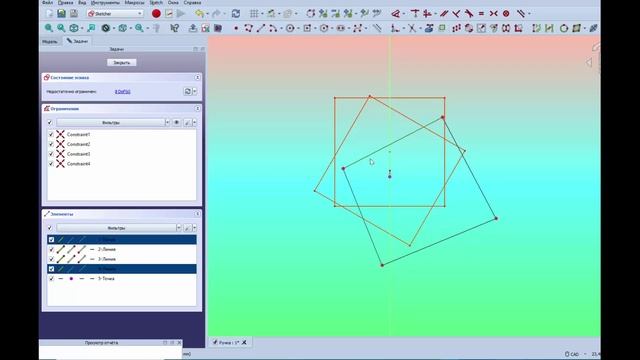Click the Trim edge tool
This screenshot has height=360, width=640.
412,28
